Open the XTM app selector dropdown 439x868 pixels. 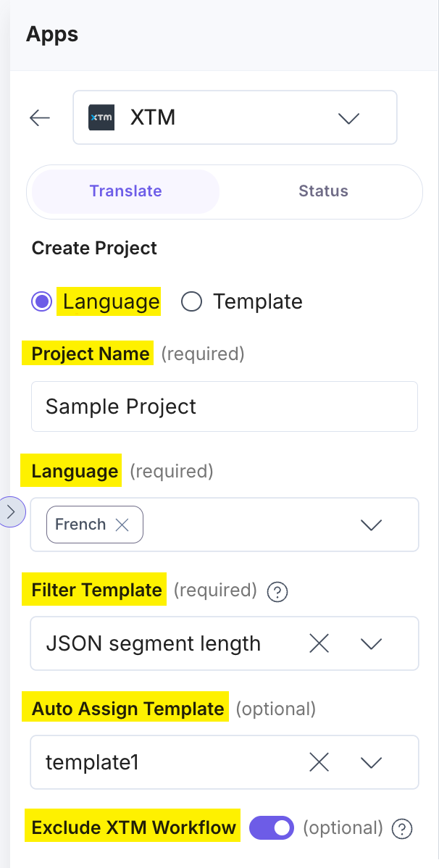348,118
